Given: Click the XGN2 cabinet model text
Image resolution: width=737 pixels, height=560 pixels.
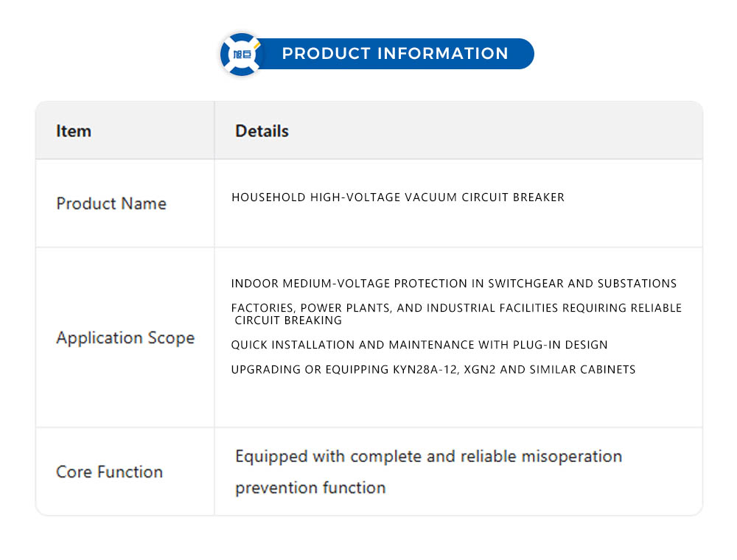Looking at the screenshot, I should [481, 369].
